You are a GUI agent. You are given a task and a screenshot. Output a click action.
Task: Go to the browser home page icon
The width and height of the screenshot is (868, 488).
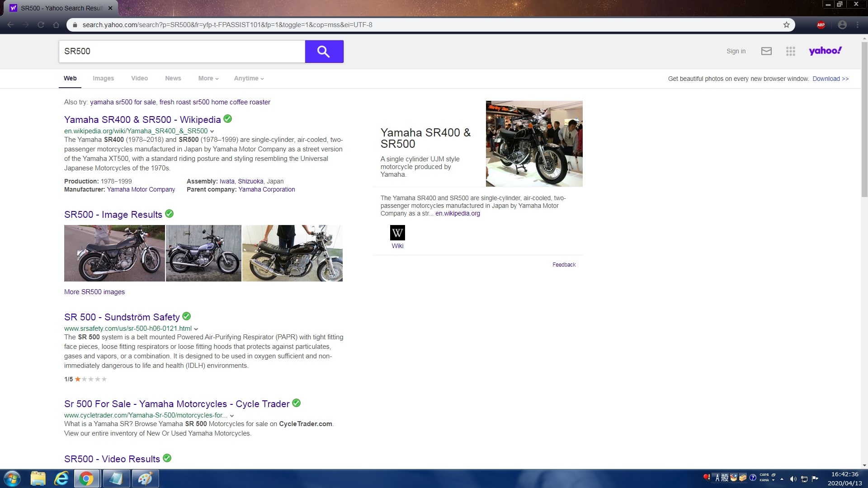point(56,25)
